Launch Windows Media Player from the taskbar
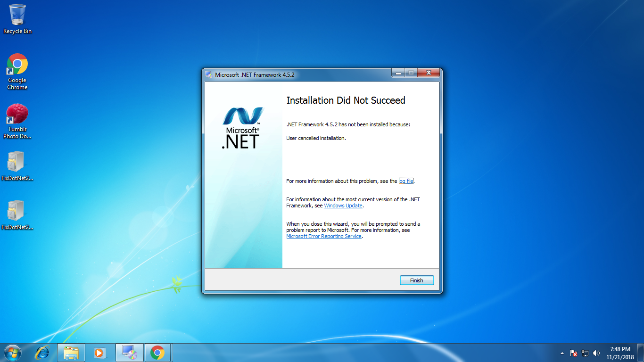Screen dimensions: 644x362 coord(100,352)
